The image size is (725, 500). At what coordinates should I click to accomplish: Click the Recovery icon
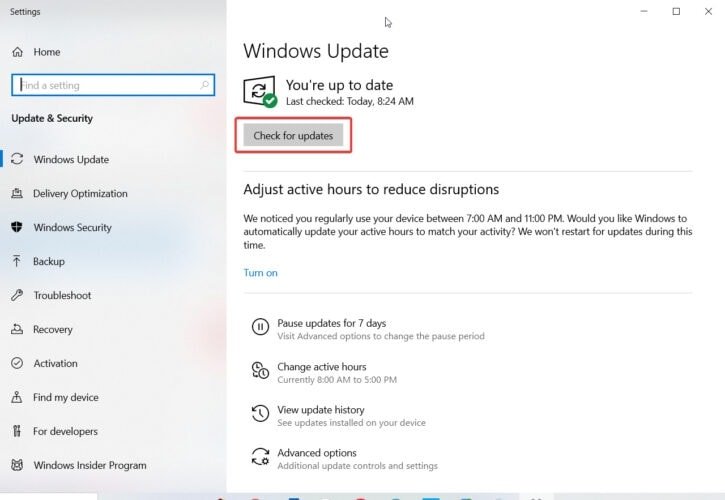tap(17, 329)
